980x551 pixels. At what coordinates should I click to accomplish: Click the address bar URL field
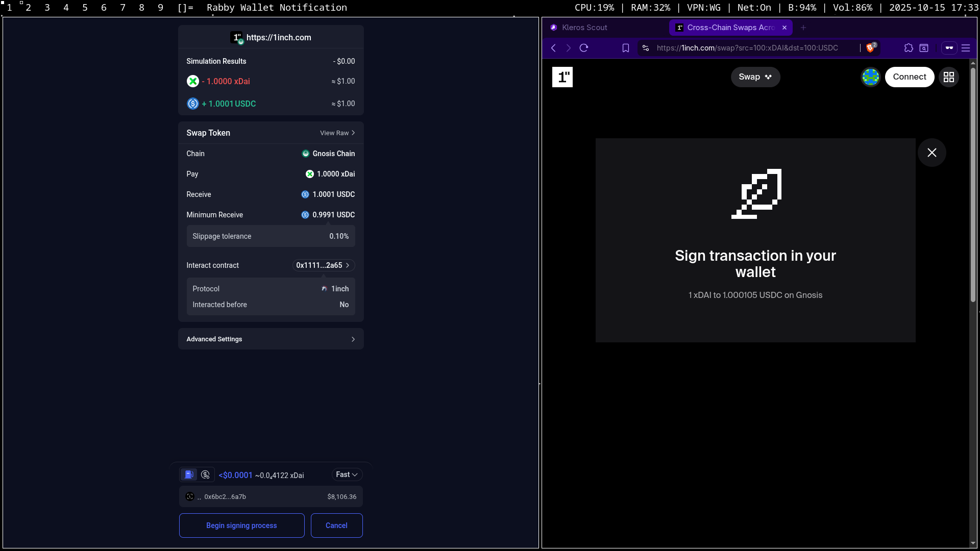pyautogui.click(x=747, y=48)
